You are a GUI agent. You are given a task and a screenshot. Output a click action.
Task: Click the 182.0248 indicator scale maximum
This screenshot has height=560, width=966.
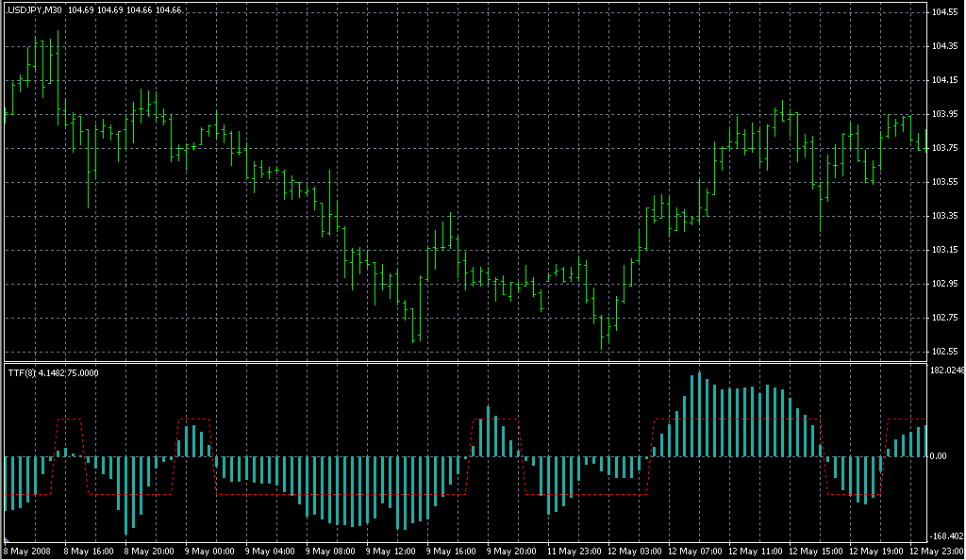(946, 371)
